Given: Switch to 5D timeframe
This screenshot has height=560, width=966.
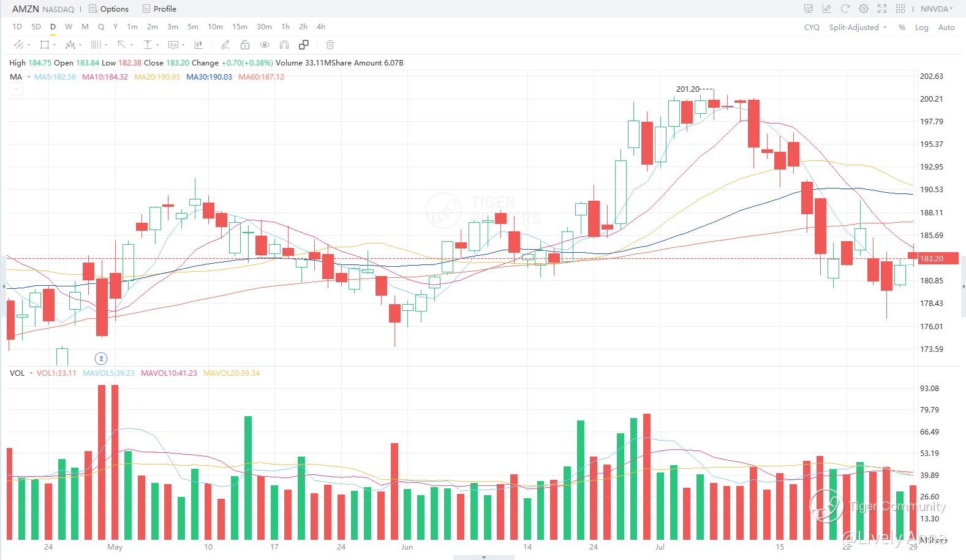Looking at the screenshot, I should (x=36, y=27).
